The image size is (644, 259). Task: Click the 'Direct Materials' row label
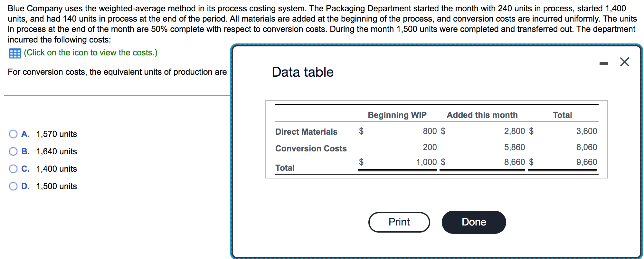(306, 132)
